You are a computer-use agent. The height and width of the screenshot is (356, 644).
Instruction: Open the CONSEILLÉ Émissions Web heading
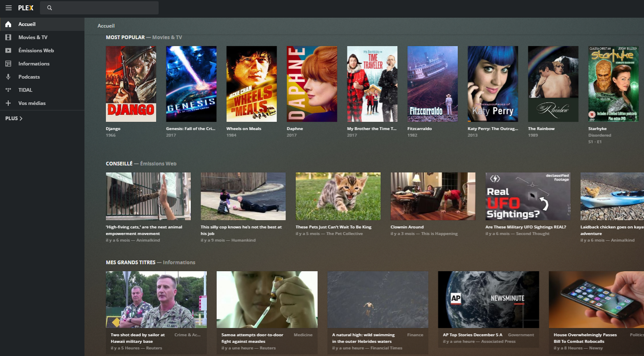click(141, 164)
